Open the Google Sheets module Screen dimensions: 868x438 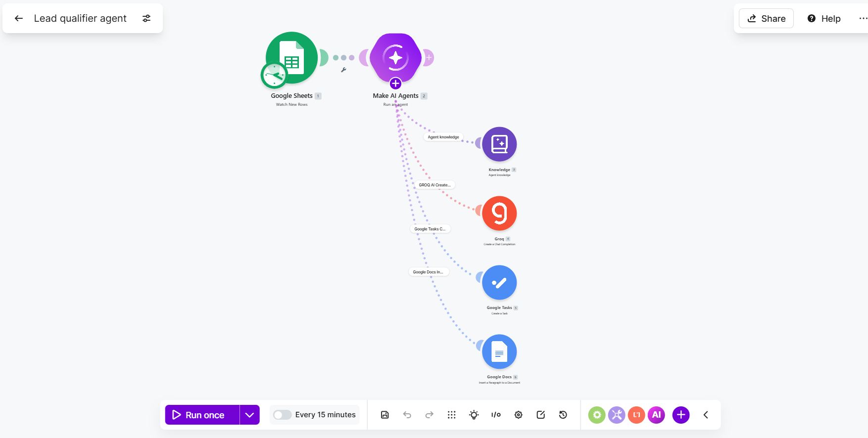(x=292, y=58)
